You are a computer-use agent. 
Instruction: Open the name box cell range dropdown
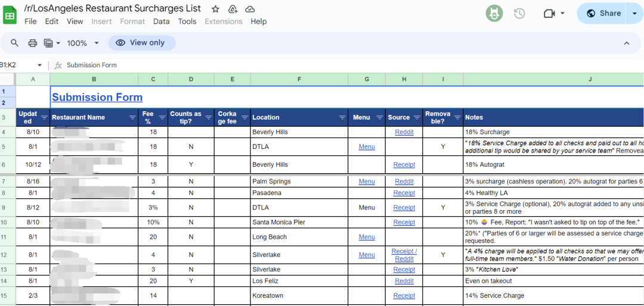tap(40, 65)
